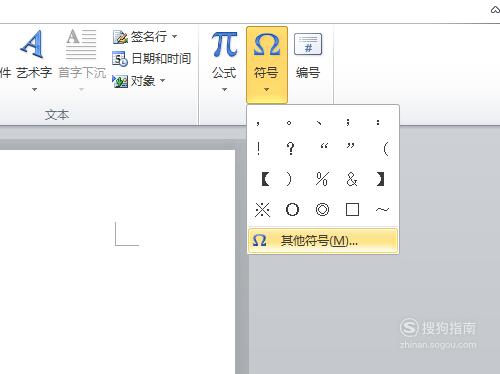The height and width of the screenshot is (374, 500).
Task: Insert the question mark symbol
Action: click(291, 149)
